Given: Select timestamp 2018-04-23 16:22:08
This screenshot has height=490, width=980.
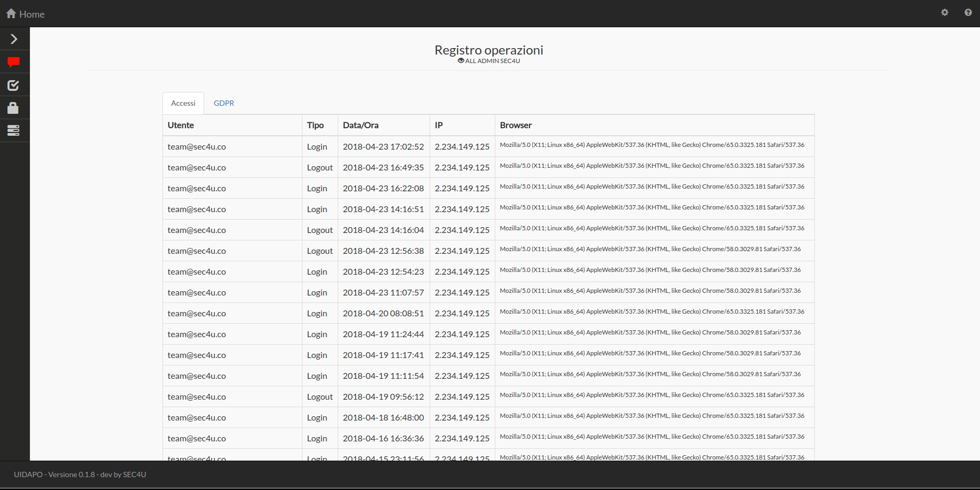Looking at the screenshot, I should click(383, 188).
